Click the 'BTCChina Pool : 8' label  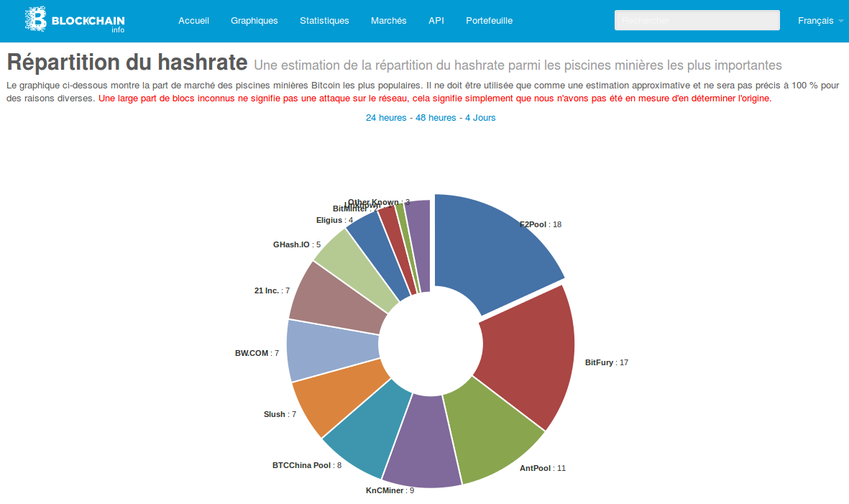tap(307, 465)
